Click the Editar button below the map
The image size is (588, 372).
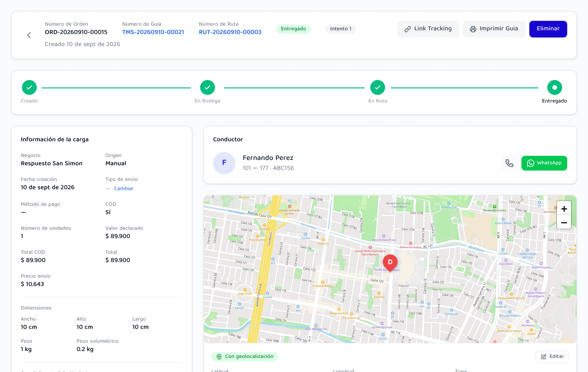click(552, 356)
